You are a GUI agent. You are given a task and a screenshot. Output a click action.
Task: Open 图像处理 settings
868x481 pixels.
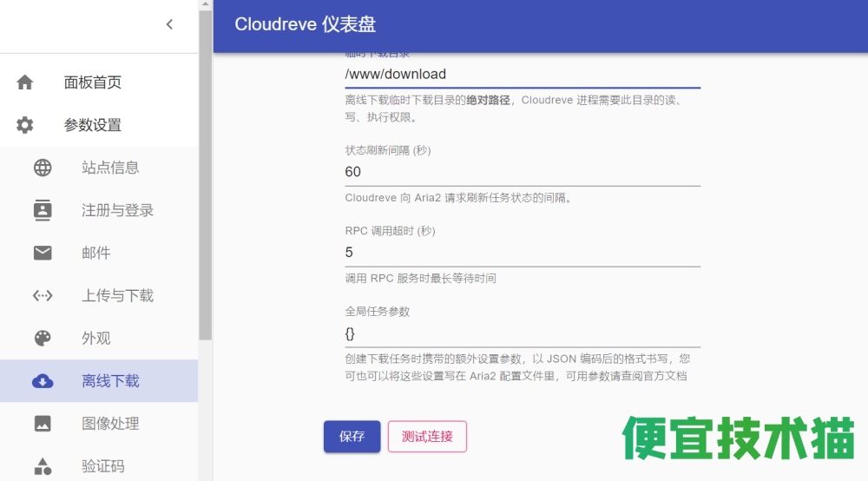pyautogui.click(x=99, y=424)
